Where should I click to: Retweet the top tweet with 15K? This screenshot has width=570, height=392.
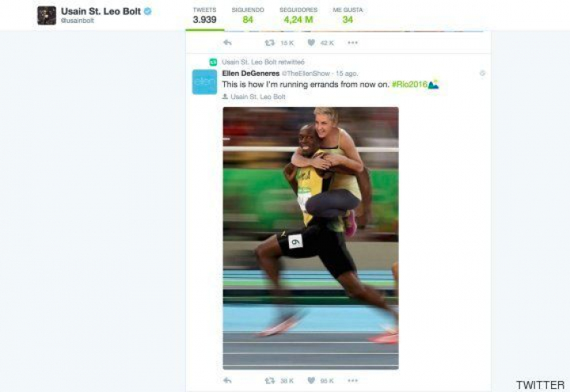270,43
